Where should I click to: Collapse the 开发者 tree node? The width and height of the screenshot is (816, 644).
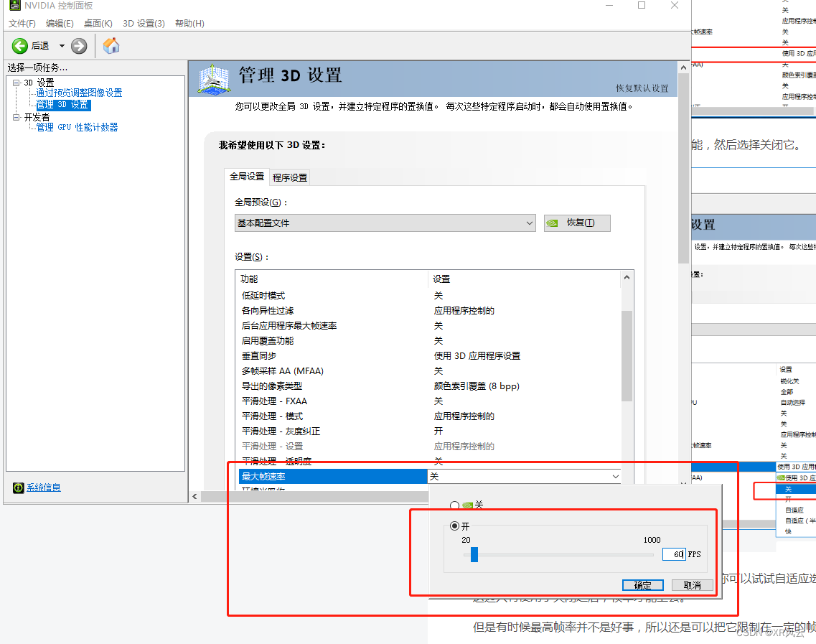coord(16,117)
